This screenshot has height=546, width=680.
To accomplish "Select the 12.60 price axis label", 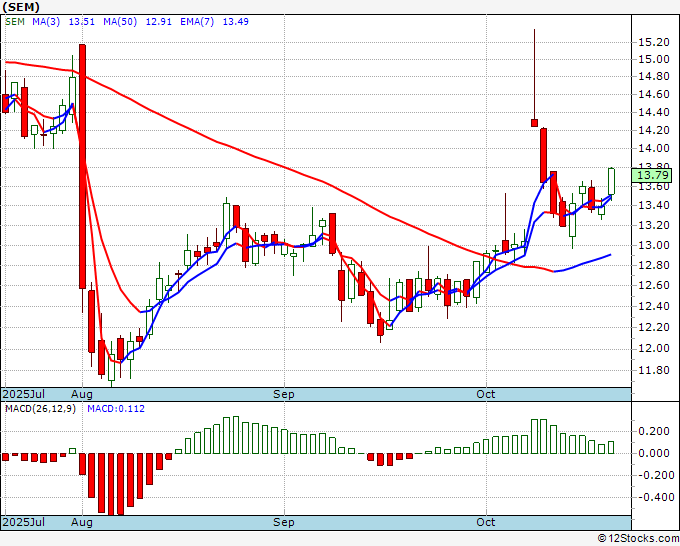I will [654, 285].
